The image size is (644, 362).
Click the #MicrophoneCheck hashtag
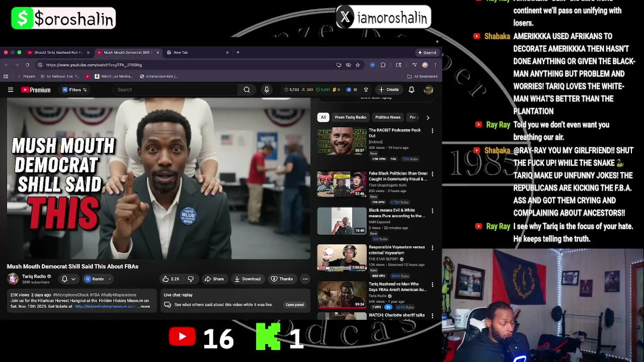click(x=70, y=295)
